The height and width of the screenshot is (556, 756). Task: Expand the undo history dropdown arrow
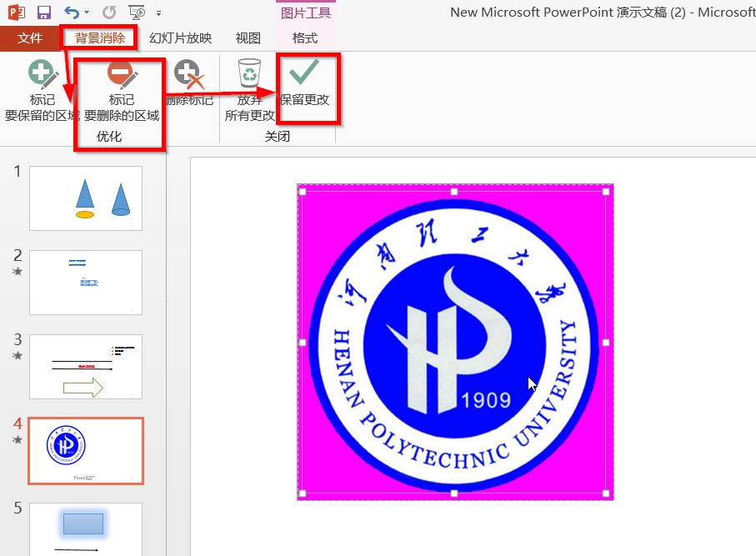pos(85,13)
